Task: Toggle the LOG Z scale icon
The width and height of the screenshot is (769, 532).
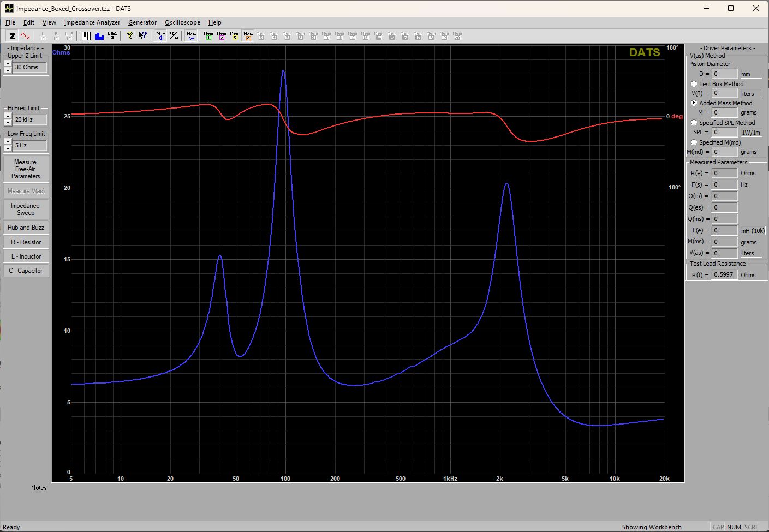Action: pos(112,36)
